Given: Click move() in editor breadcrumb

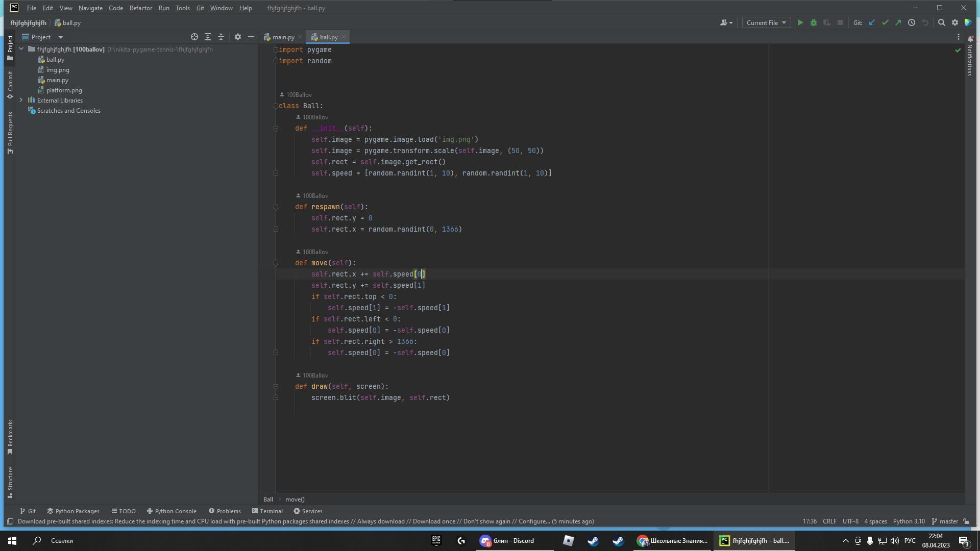Looking at the screenshot, I should (295, 499).
